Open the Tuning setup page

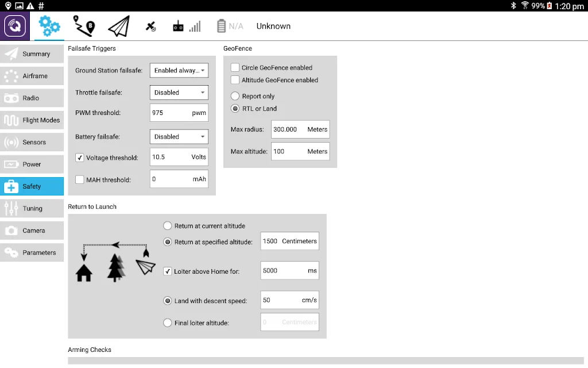[x=32, y=208]
